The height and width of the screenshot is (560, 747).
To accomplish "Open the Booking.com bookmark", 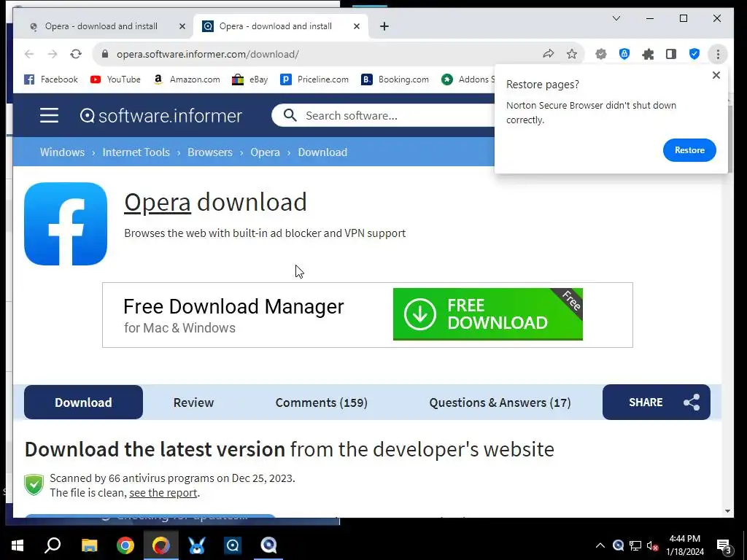I will [x=395, y=79].
